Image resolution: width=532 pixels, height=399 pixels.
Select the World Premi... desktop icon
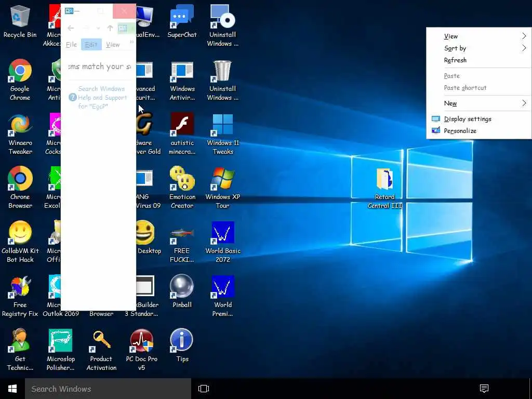coord(222,296)
